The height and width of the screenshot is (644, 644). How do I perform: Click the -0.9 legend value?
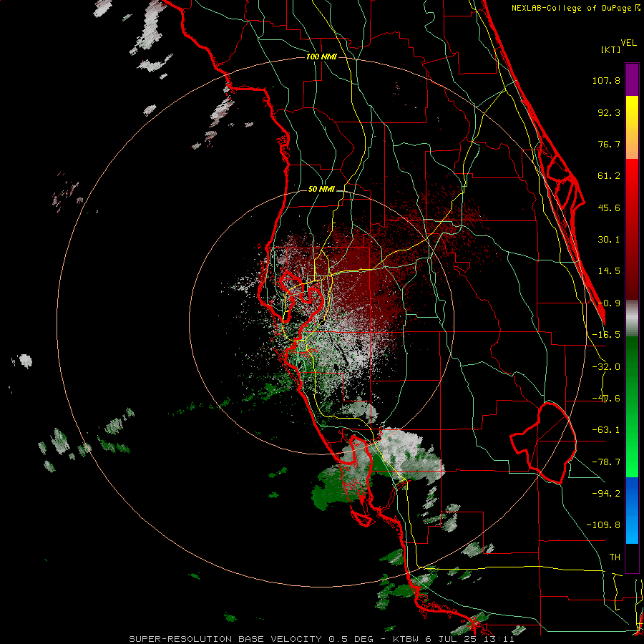point(609,303)
